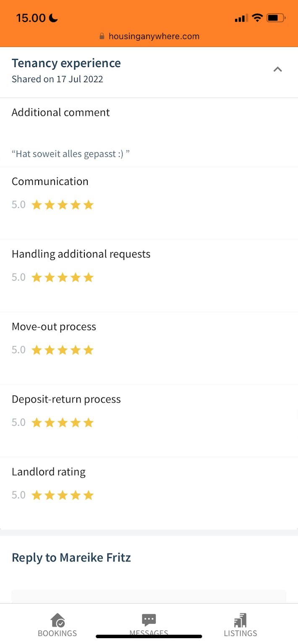Open the Bookings tab house icon

(58, 620)
